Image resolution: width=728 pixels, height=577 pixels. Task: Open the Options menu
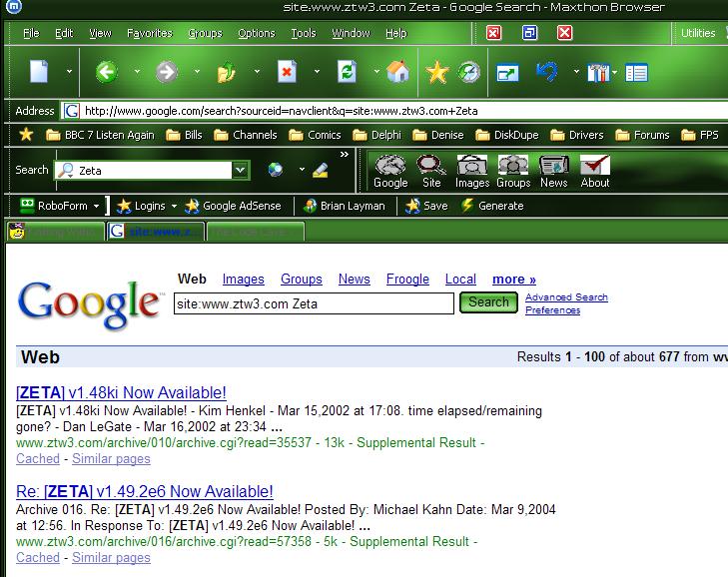(x=257, y=33)
